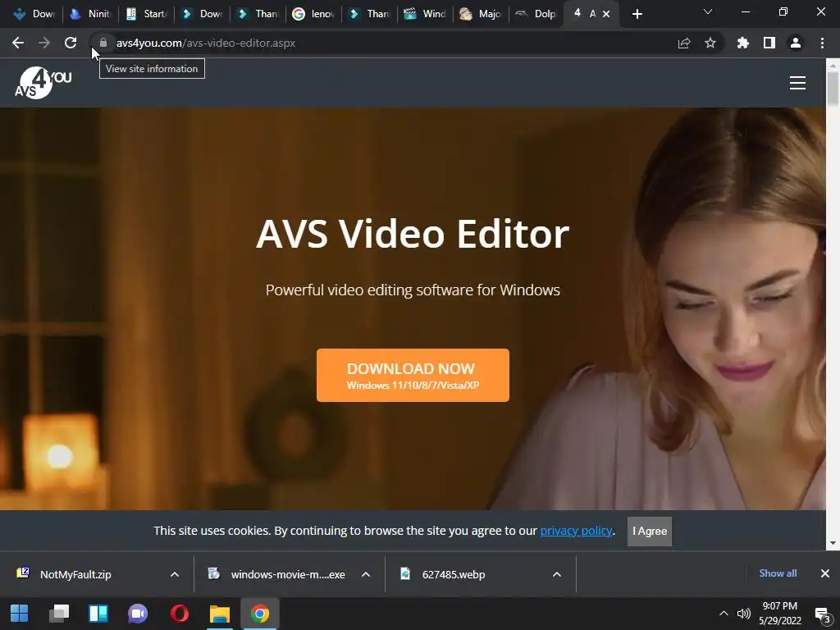Share this page icon in address bar
The height and width of the screenshot is (630, 840).
(x=684, y=43)
